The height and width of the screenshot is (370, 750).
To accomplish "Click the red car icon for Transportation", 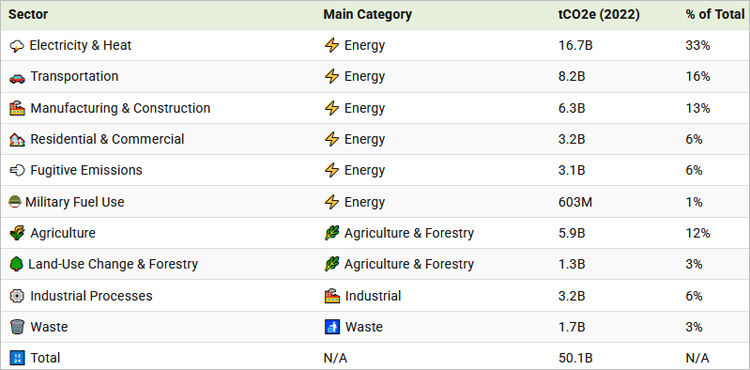I will [x=17, y=77].
